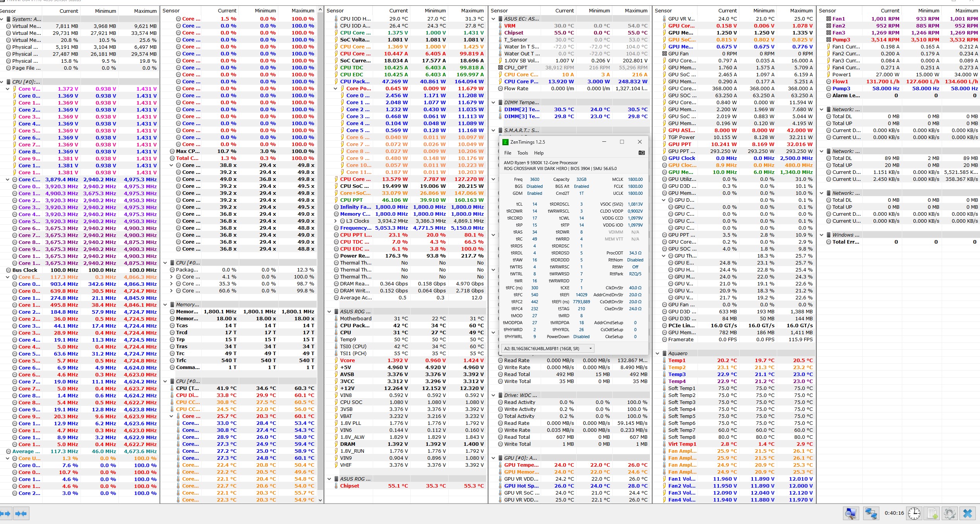Image resolution: width=980 pixels, height=524 pixels.
Task: Reset the elapsed time clock icon
Action: tap(914, 514)
